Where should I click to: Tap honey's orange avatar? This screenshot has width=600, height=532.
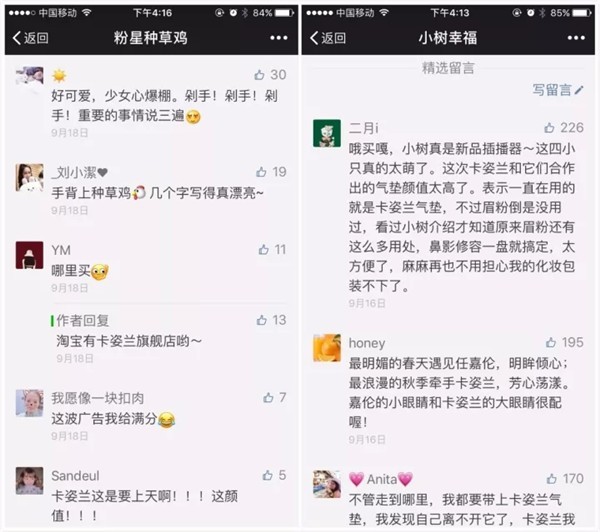pos(327,348)
